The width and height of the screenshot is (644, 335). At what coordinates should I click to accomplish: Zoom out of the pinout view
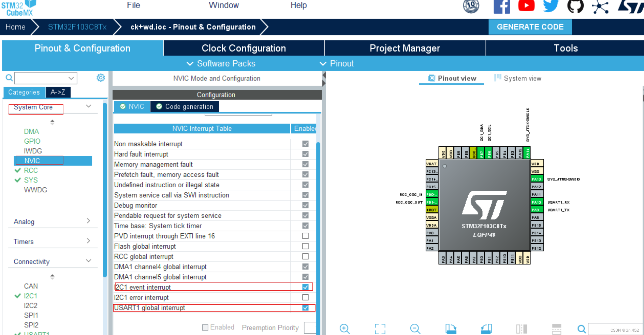415,329
